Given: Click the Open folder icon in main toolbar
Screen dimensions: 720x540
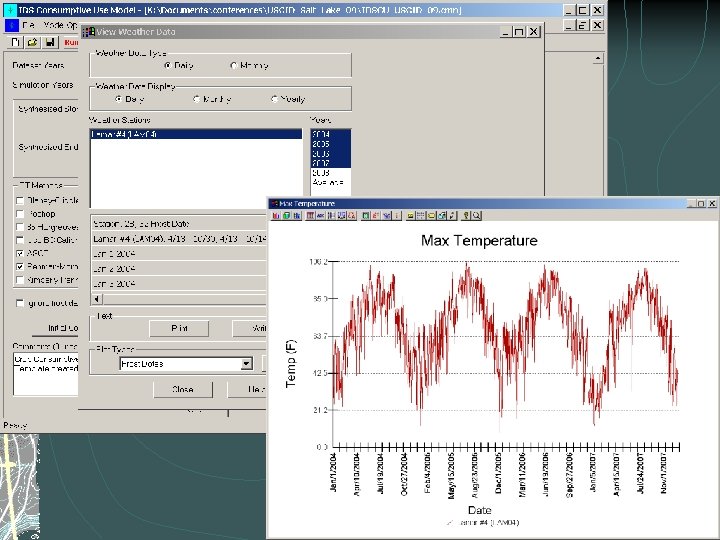Looking at the screenshot, I should pos(32,43).
